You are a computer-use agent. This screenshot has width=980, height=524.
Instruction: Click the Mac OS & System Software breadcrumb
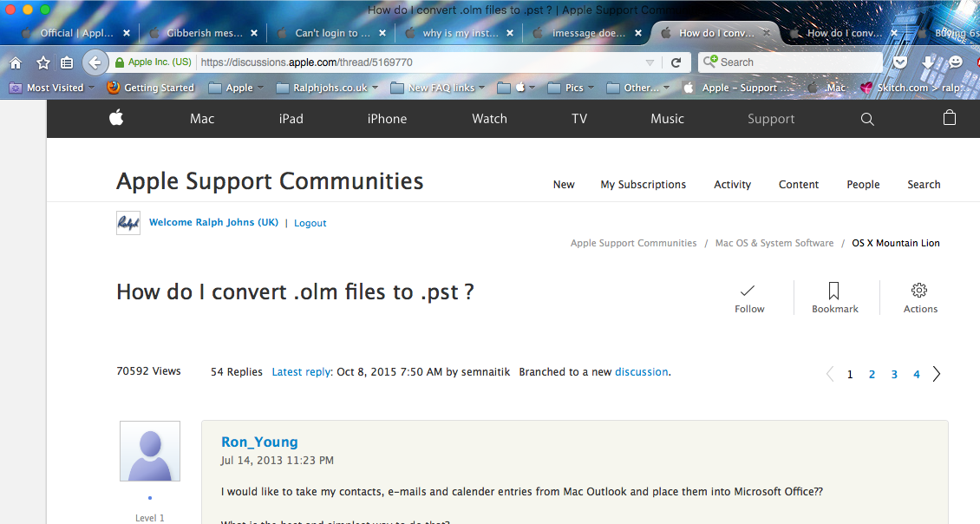[x=774, y=243]
